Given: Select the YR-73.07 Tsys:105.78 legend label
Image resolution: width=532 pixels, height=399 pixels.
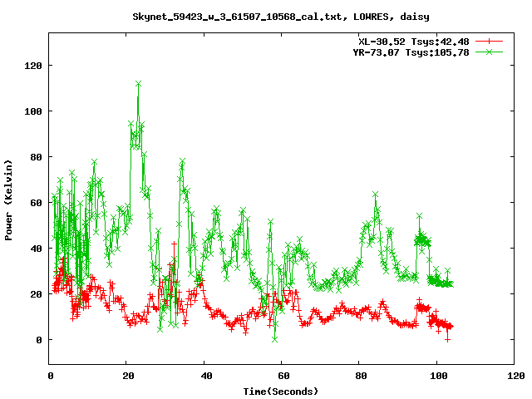Looking at the screenshot, I should (x=411, y=52).
